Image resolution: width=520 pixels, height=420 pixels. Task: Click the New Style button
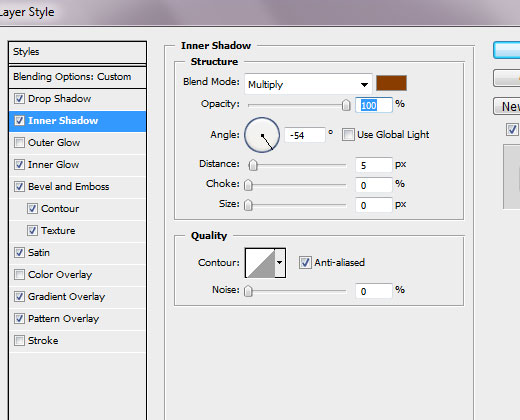point(507,106)
